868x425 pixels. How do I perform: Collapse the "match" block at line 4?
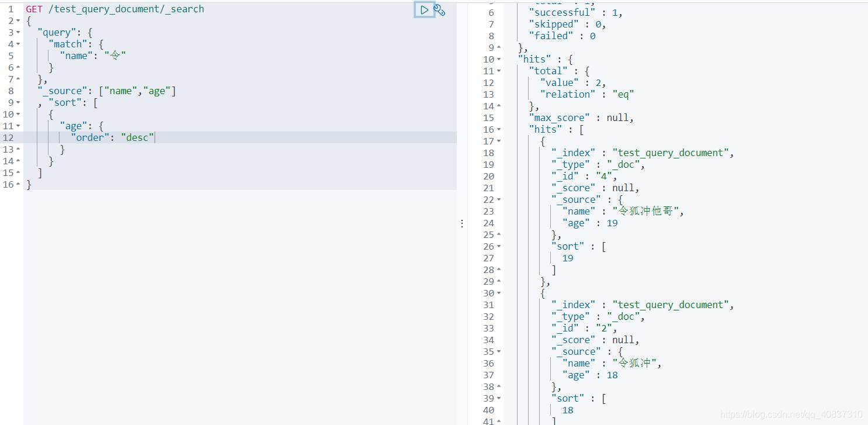(18, 44)
